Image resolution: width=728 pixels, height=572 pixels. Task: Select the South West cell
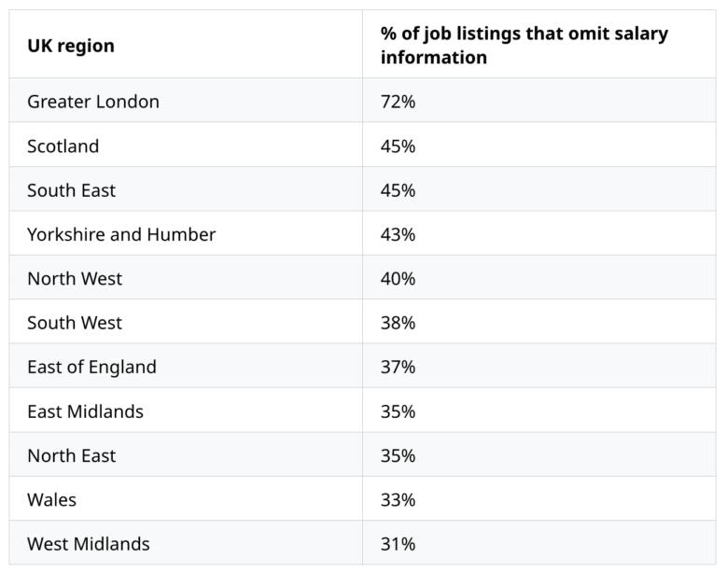coord(75,323)
